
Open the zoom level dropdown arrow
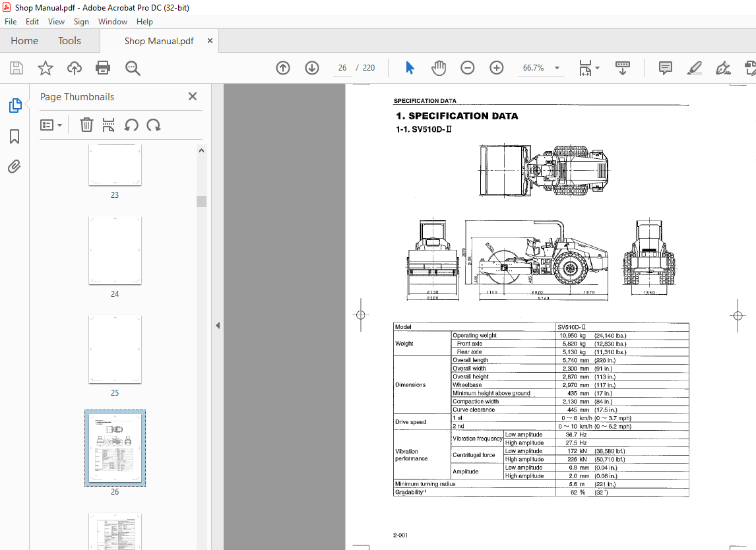(557, 68)
